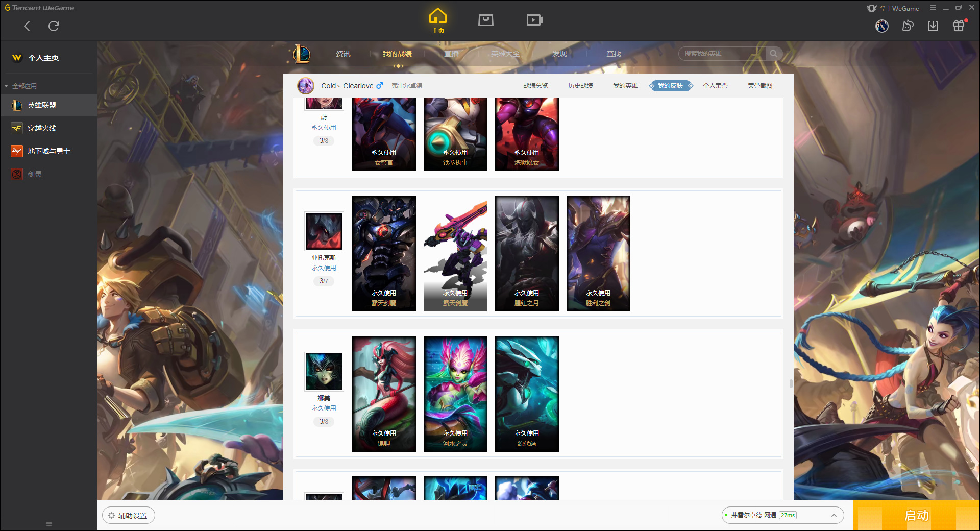Open the gift box icon
The height and width of the screenshot is (531, 980).
click(959, 26)
